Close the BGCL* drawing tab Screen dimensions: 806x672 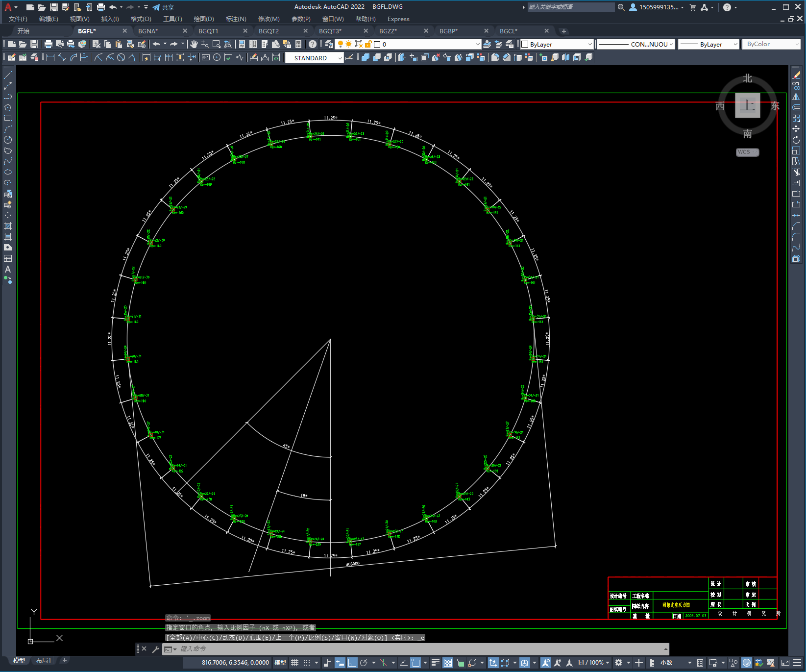[x=547, y=31]
